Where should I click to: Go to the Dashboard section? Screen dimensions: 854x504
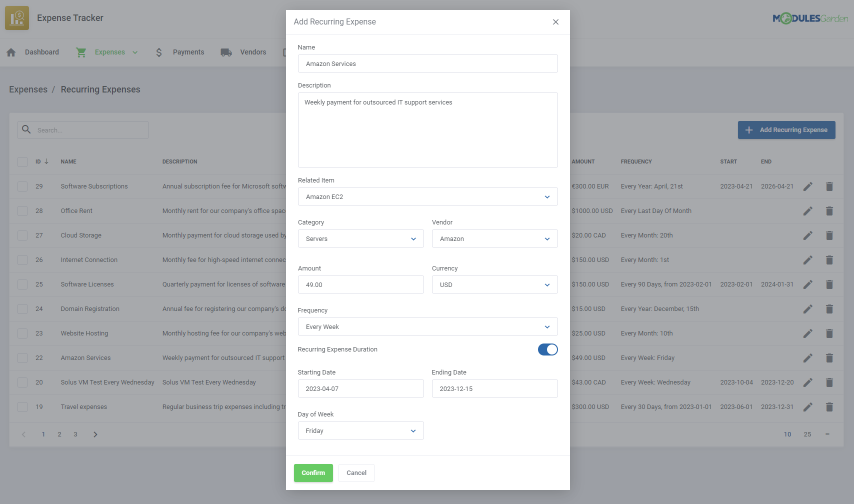pos(41,51)
